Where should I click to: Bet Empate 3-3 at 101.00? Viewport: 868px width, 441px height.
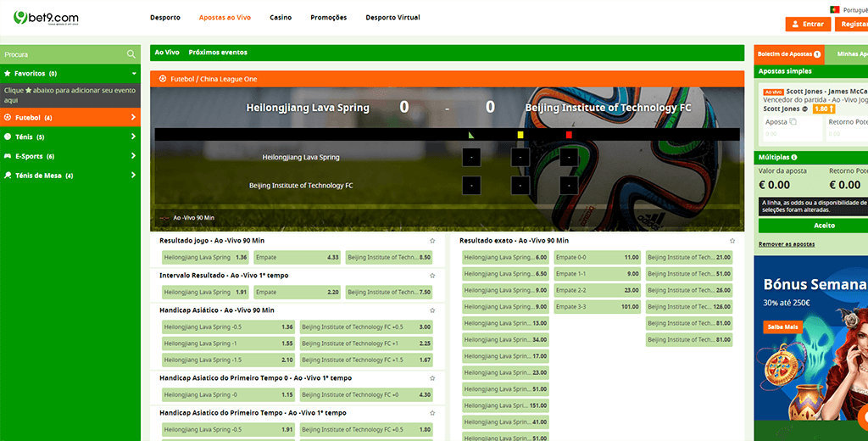[x=598, y=307]
